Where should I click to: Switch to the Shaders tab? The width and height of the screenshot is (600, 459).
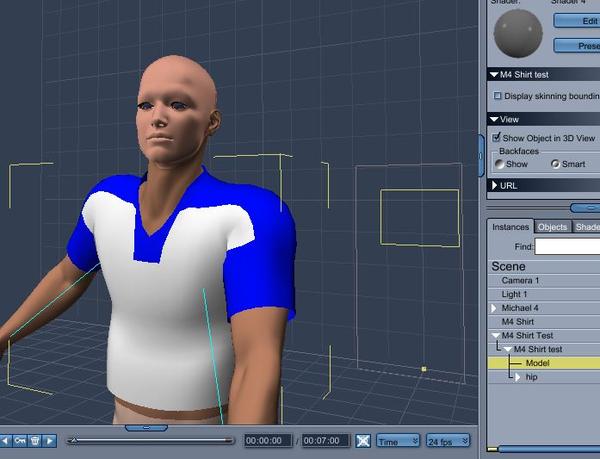pyautogui.click(x=587, y=227)
